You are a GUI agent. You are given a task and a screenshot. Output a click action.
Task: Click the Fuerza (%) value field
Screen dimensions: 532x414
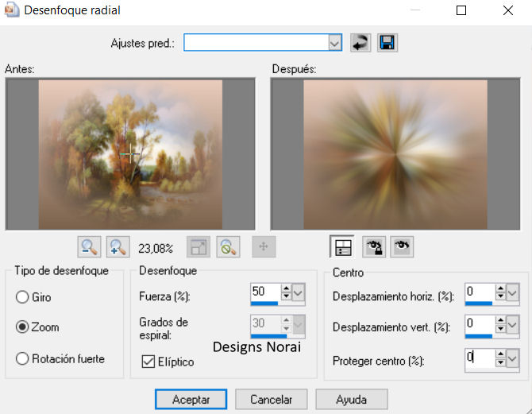point(266,292)
